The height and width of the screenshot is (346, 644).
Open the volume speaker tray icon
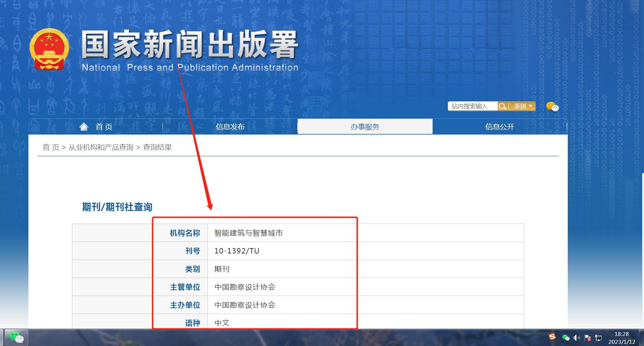(577, 337)
